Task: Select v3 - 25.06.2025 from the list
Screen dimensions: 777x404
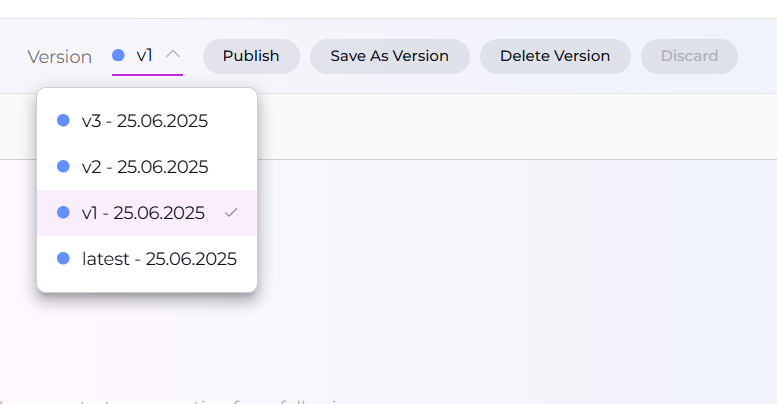Action: 145,121
